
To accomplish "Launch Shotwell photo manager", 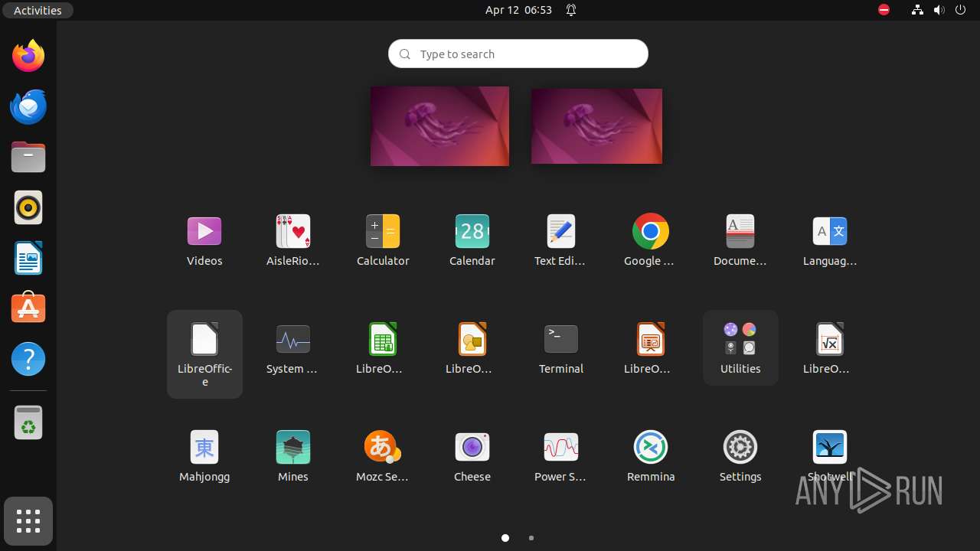I will click(830, 456).
